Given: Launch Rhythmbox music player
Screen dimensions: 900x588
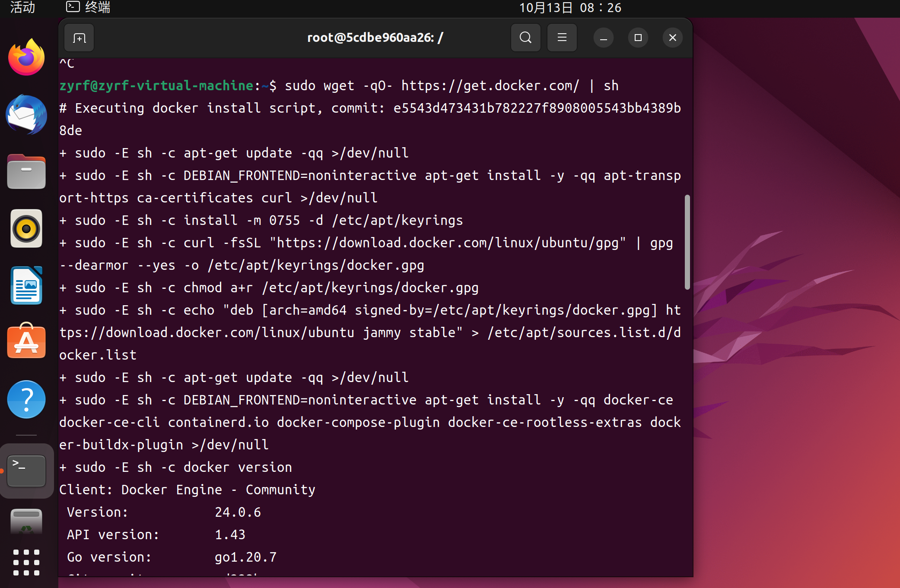Looking at the screenshot, I should click(26, 228).
